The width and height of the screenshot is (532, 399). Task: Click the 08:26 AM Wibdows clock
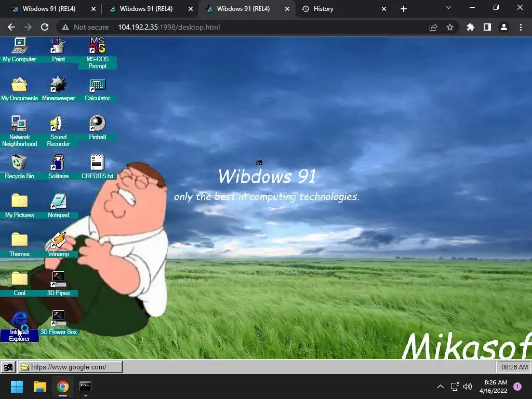[514, 367]
